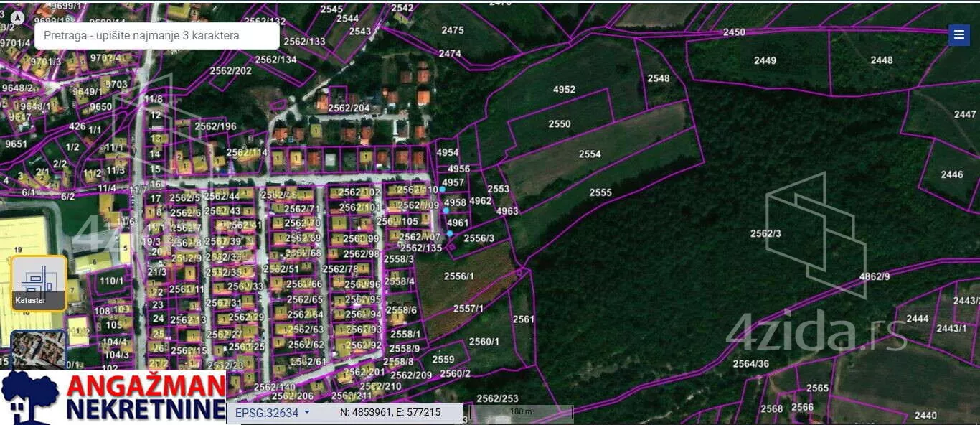Select parcel label 4954
Image resolution: width=980 pixels, height=425 pixels.
(447, 153)
